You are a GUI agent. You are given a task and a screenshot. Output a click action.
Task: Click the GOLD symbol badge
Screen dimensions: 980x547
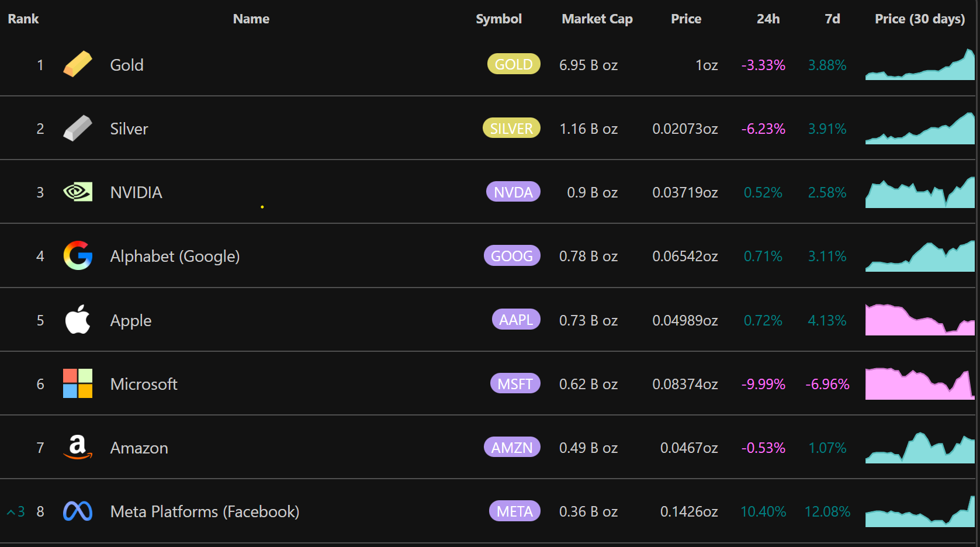coord(514,64)
